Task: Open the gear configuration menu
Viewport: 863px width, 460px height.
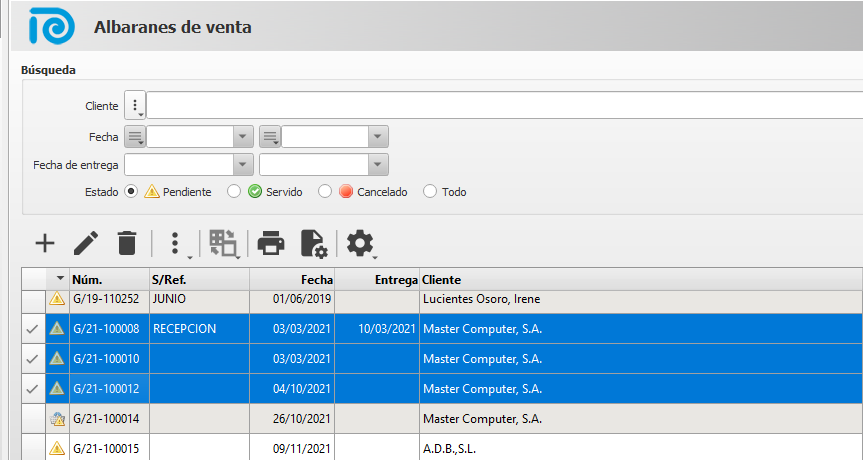Action: 360,243
